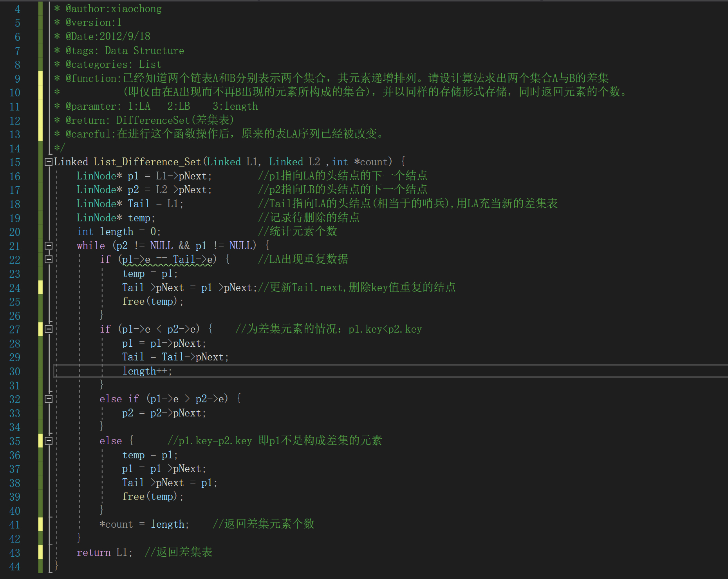
Task: Click 'LinNode* p1 = L1->pNext;' declaration
Action: click(x=145, y=176)
